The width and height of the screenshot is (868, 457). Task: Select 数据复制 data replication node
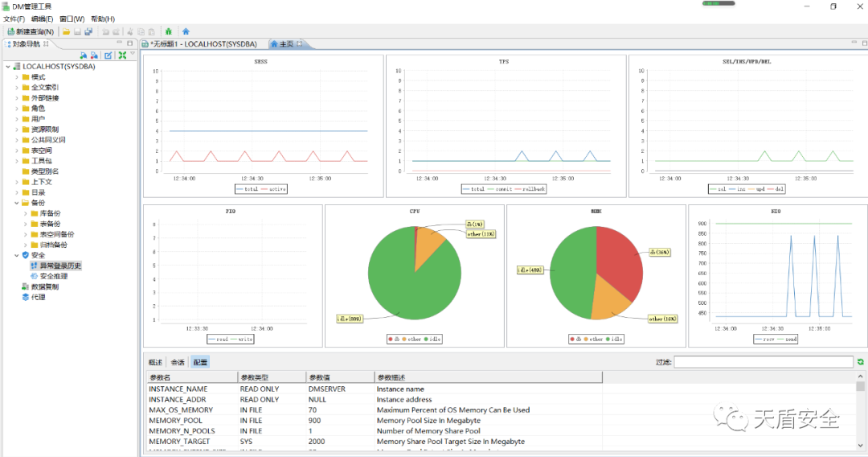tap(44, 286)
